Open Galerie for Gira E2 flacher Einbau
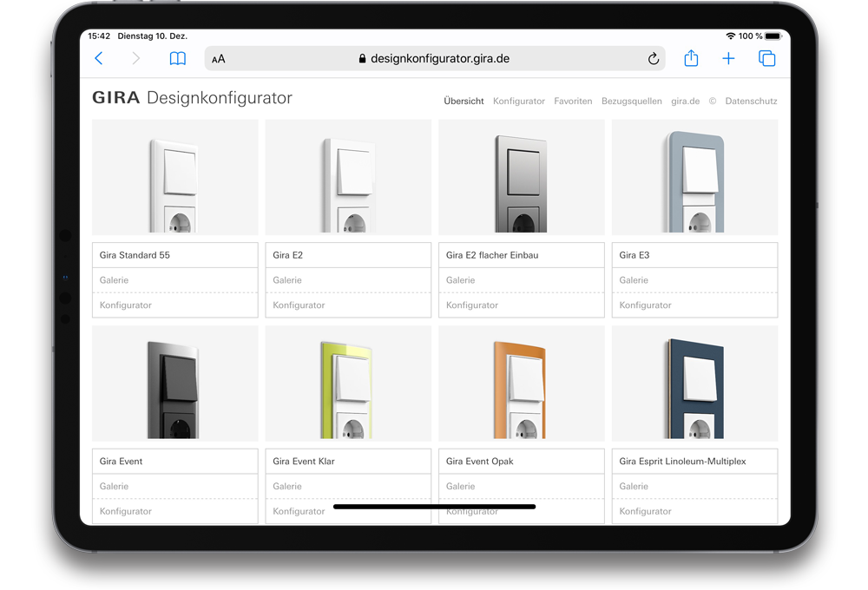 [x=522, y=280]
